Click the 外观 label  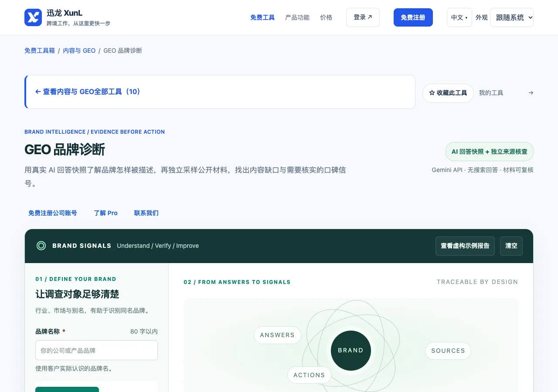(x=482, y=17)
